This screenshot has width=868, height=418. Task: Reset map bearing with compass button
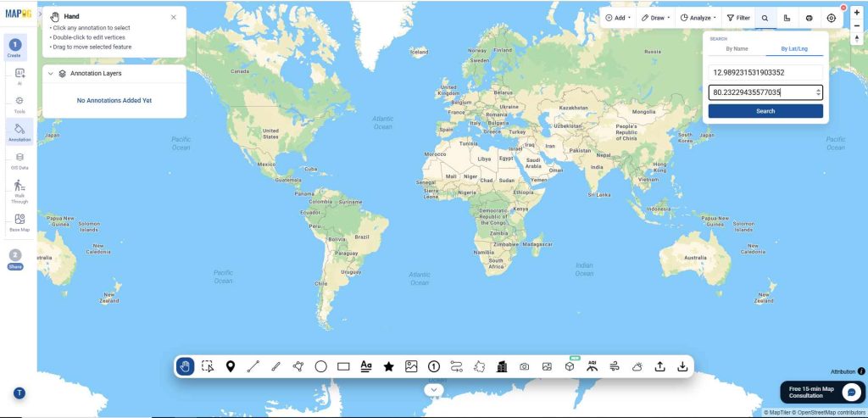857,38
